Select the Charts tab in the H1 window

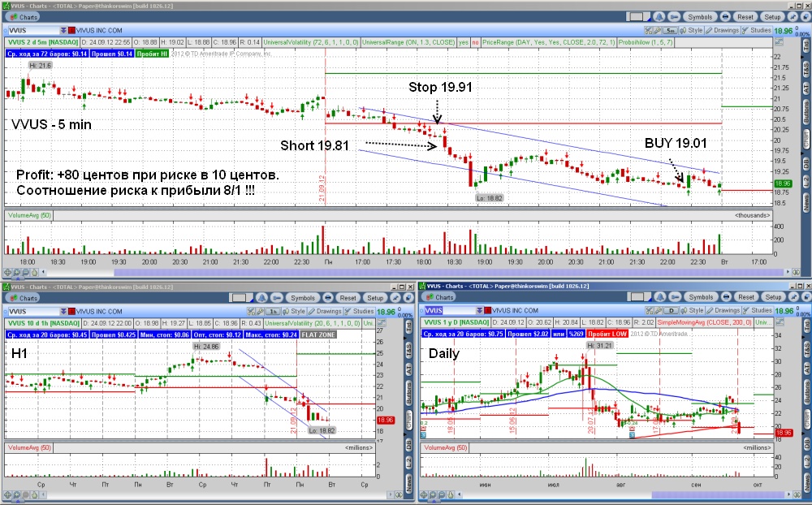[x=24, y=298]
